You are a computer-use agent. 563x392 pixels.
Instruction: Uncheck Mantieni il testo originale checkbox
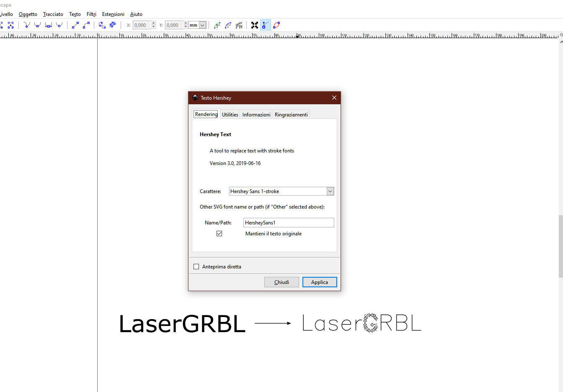pos(219,234)
